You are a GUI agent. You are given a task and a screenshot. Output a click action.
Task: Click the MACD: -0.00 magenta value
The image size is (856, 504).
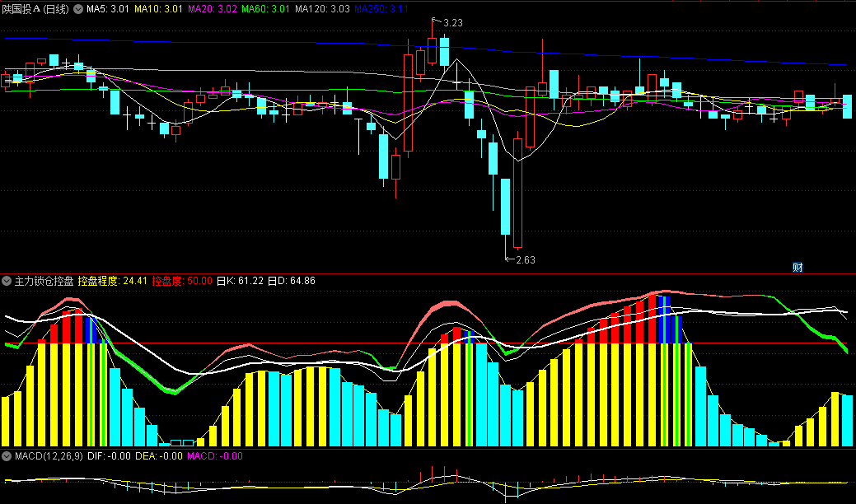215,456
